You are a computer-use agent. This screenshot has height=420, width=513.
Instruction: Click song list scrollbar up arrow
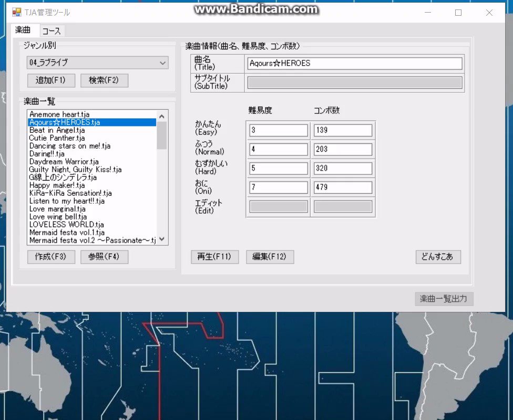162,117
